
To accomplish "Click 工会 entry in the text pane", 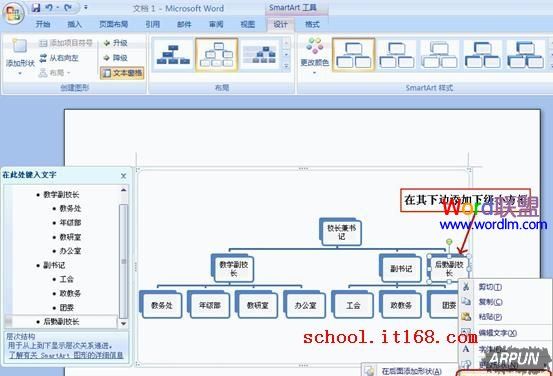I will 67,279.
